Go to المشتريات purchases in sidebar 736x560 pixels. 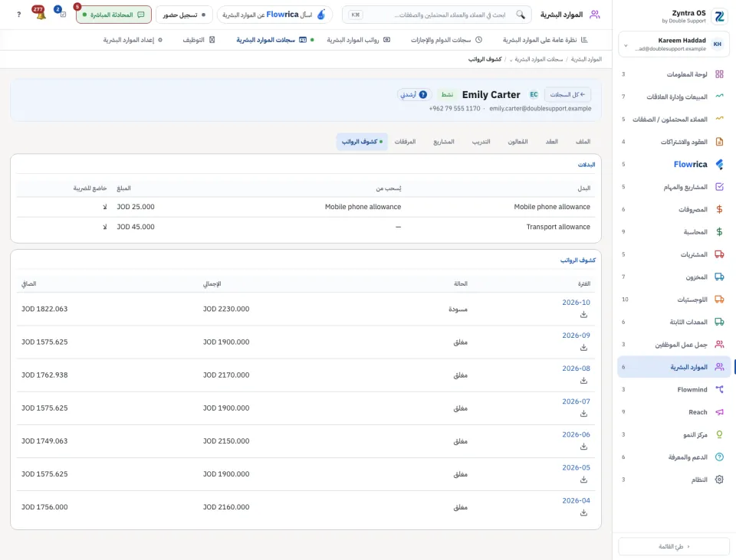(674, 254)
